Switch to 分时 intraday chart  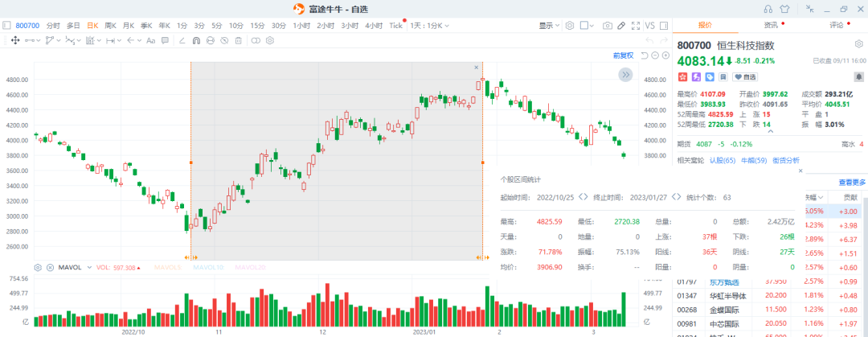53,26
